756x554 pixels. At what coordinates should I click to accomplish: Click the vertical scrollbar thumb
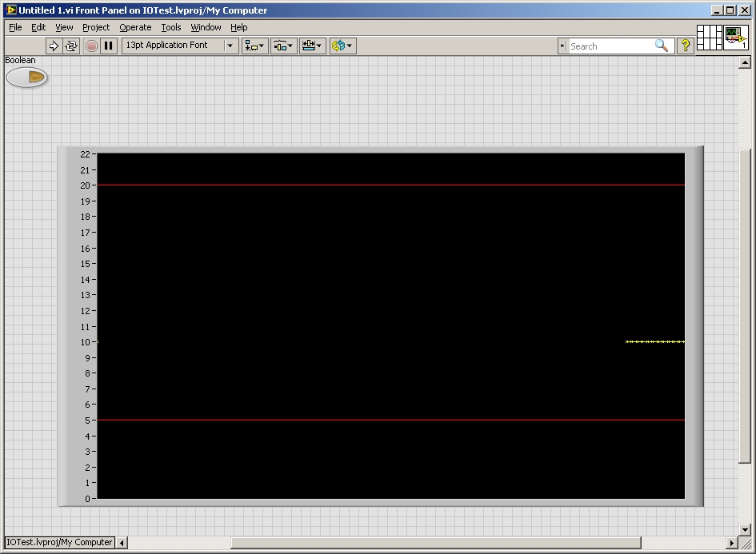tap(745, 306)
